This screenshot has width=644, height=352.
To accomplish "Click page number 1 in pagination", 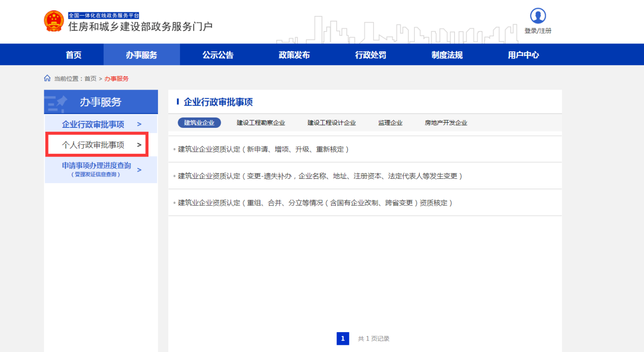I will [343, 338].
